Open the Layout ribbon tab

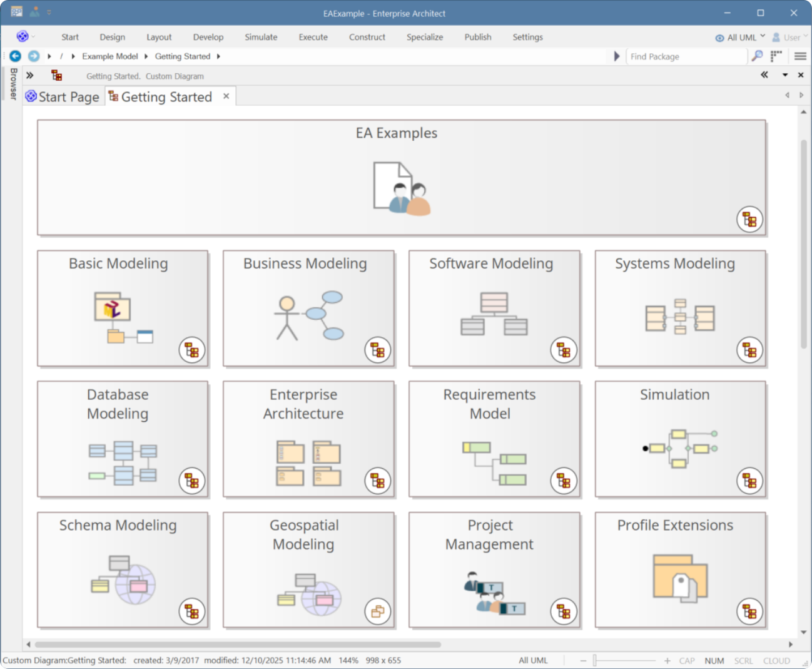click(x=159, y=37)
